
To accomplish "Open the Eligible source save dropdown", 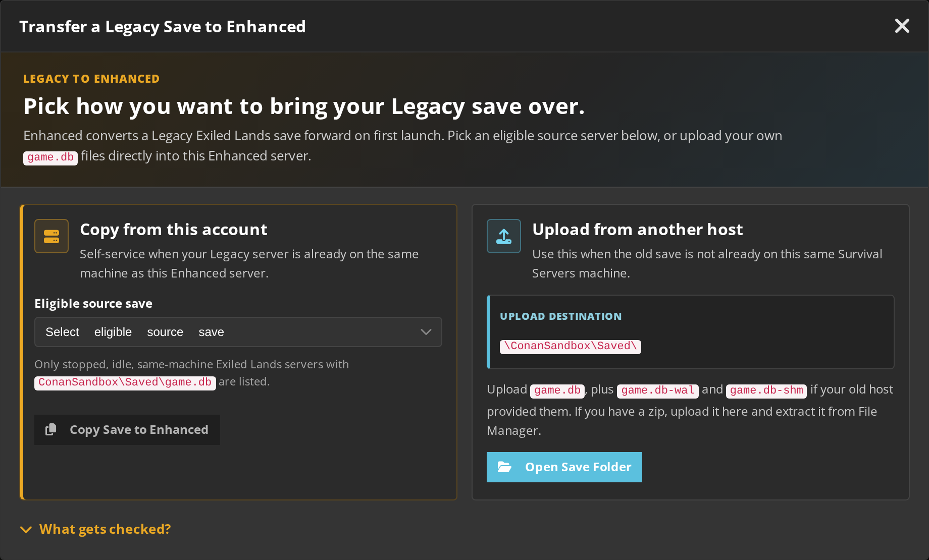I will pyautogui.click(x=238, y=332).
